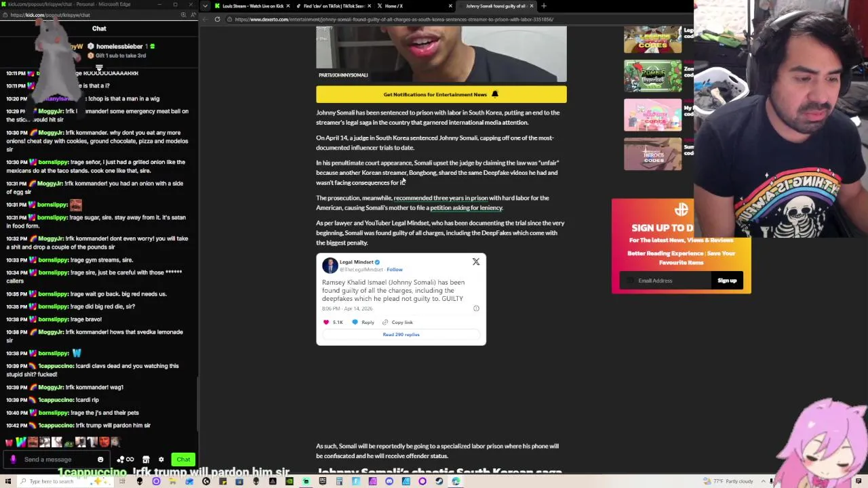Open Kick chat settings gear
This screenshot has width=868, height=488.
click(161, 460)
